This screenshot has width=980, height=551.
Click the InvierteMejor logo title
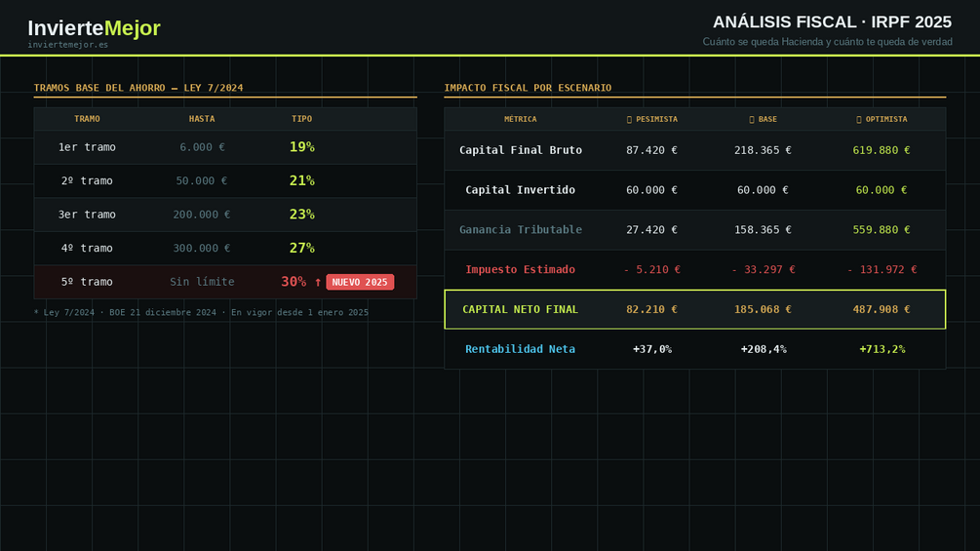pos(94,27)
